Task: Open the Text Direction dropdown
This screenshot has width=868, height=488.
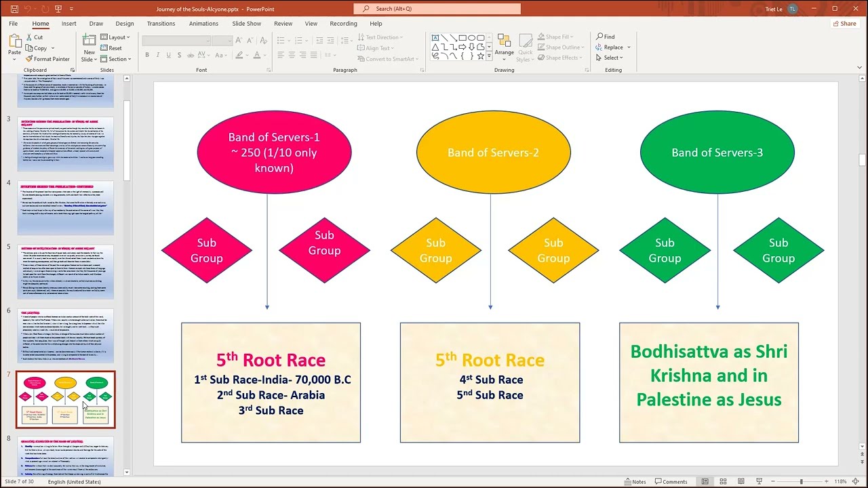Action: (x=380, y=37)
